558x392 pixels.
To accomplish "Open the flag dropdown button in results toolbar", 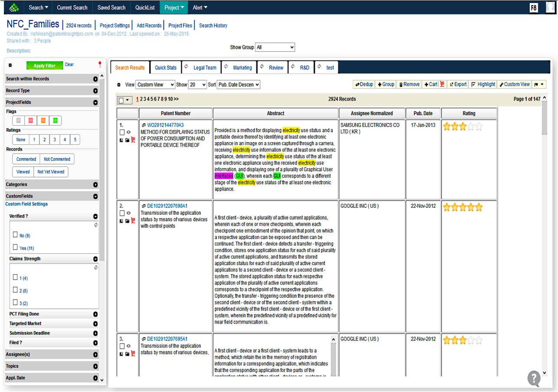I will (x=539, y=84).
